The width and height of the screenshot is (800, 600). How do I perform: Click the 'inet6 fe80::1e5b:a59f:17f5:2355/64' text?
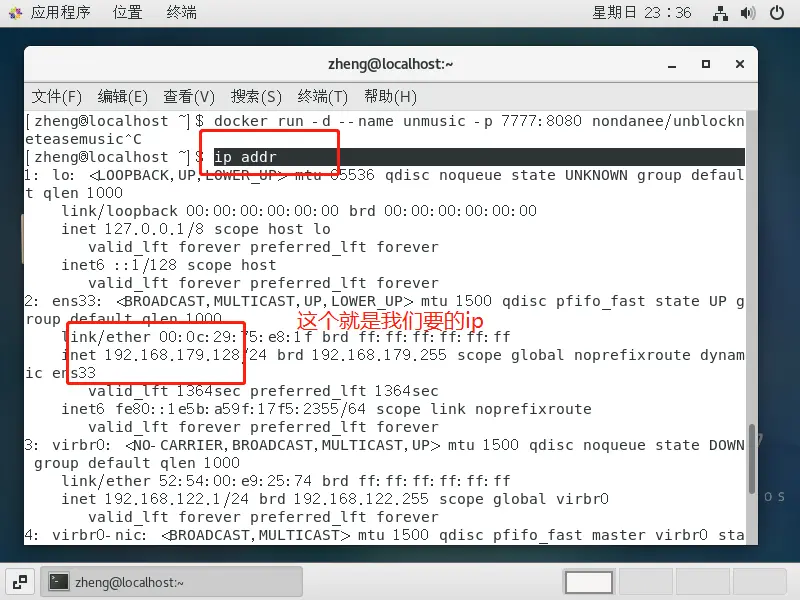coord(214,409)
